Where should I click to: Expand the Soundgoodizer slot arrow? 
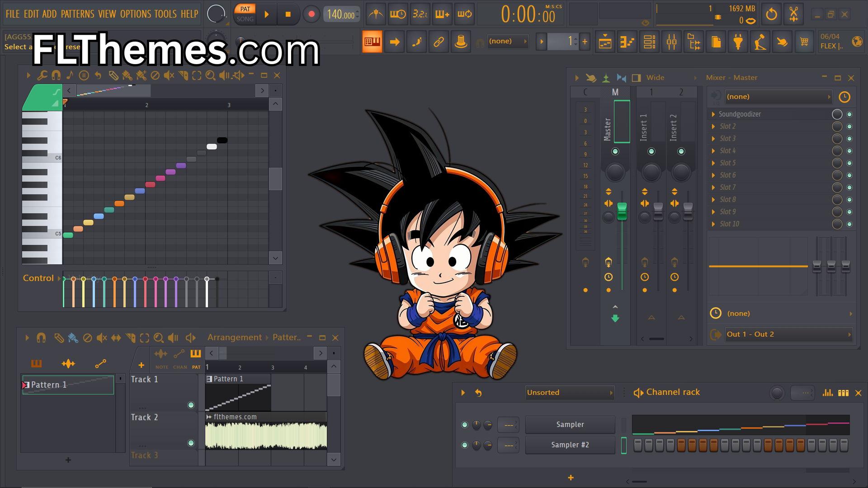click(x=713, y=114)
